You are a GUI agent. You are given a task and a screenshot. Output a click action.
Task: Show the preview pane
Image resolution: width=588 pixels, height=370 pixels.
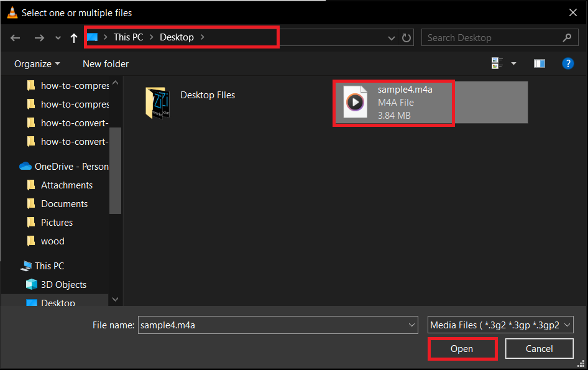[x=539, y=63]
